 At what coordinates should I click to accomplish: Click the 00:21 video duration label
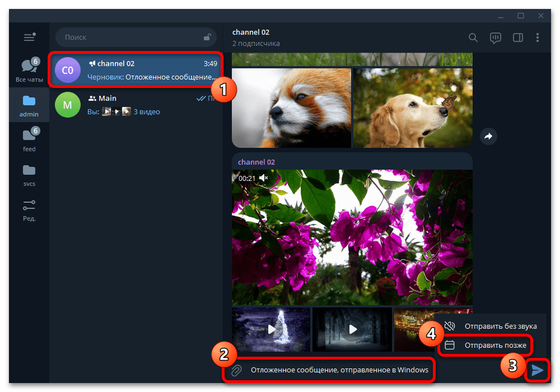pos(247,178)
